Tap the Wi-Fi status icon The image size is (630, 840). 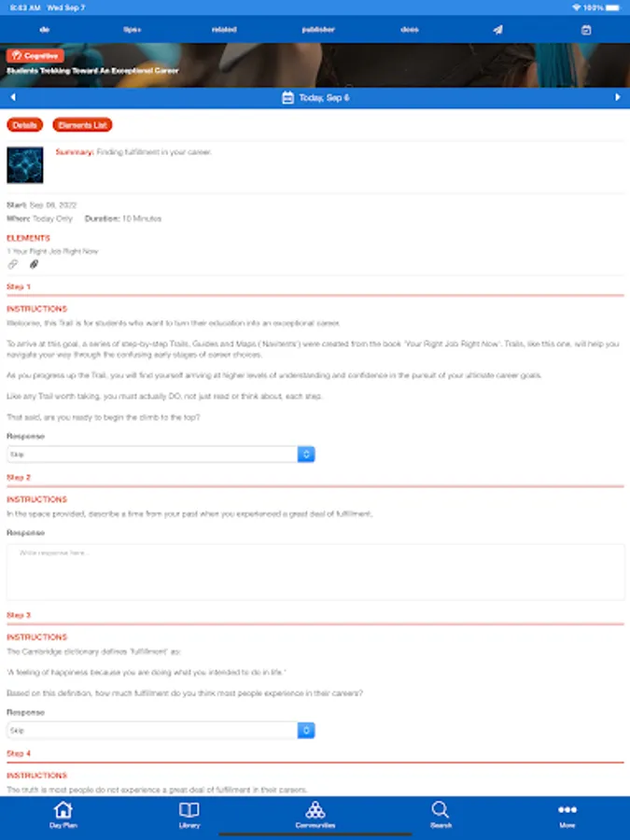576,7
